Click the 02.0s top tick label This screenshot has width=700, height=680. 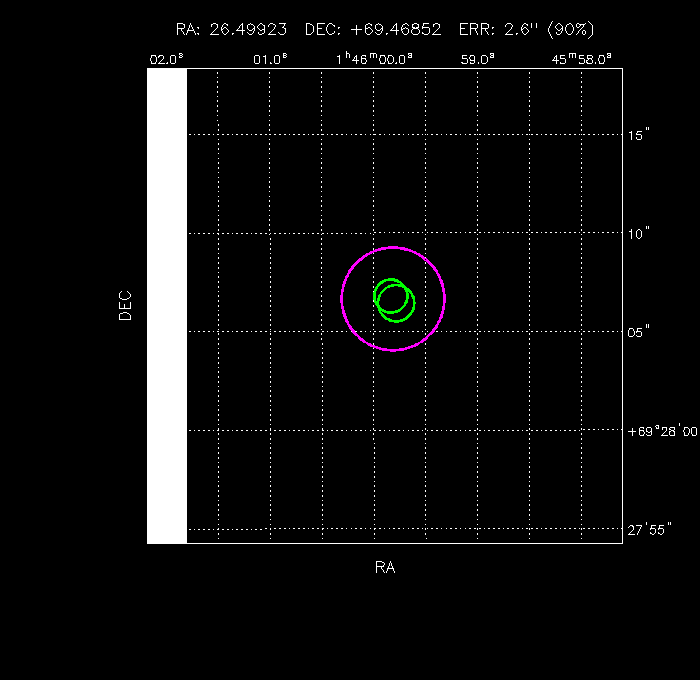pyautogui.click(x=167, y=59)
